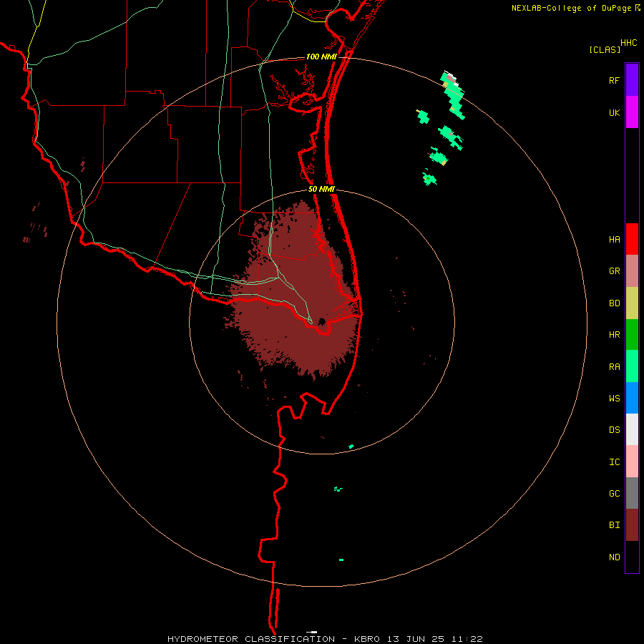
Task: Click the WS legend label
Action: tap(615, 399)
